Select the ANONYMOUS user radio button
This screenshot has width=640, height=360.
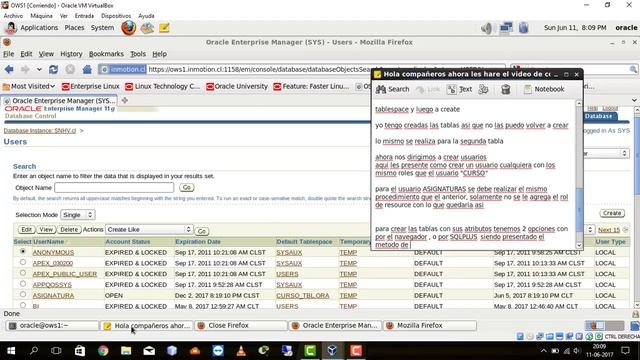(x=23, y=251)
